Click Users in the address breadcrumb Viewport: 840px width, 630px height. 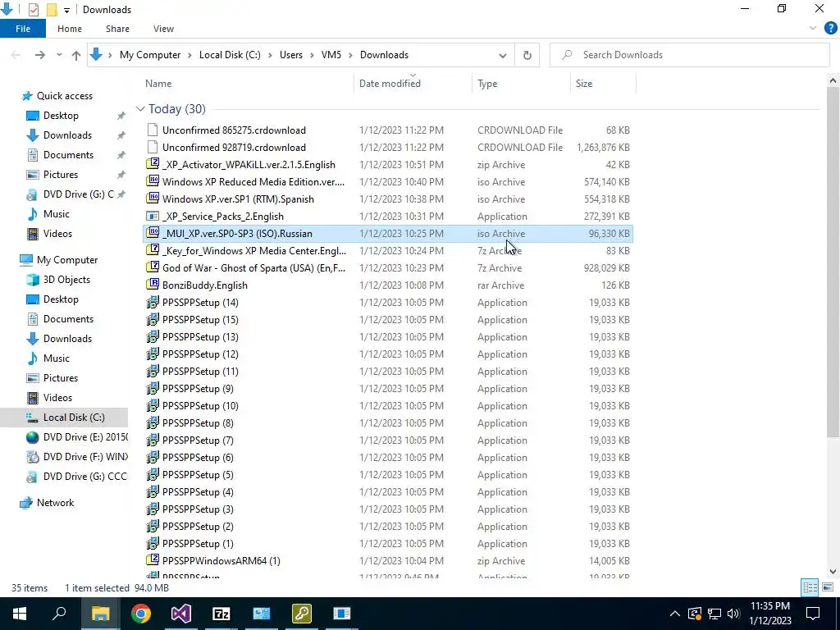(291, 55)
